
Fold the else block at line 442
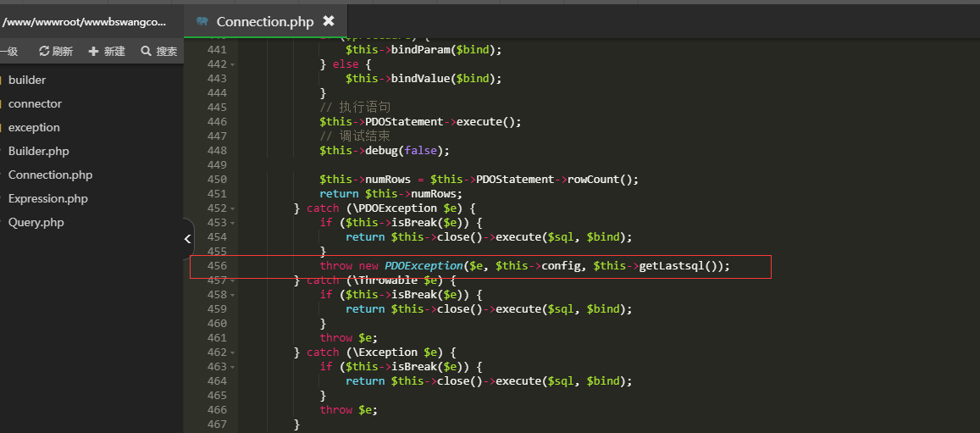(x=233, y=64)
